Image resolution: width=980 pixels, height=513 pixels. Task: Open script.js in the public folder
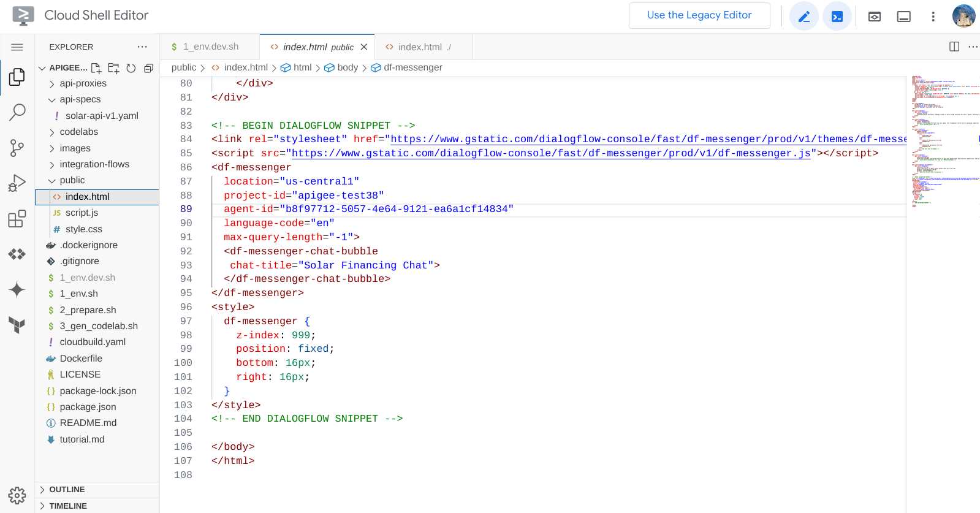82,213
